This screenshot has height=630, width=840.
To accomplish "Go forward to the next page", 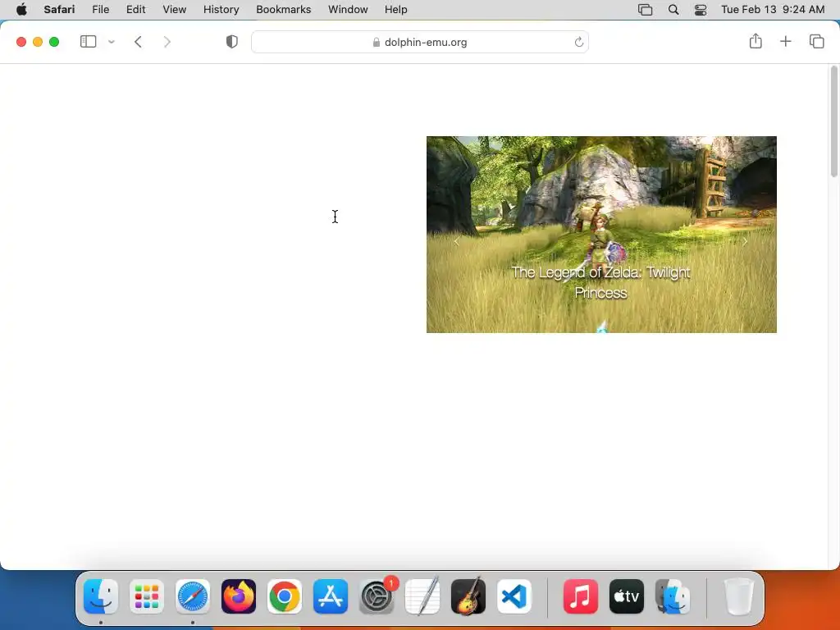I will (167, 42).
